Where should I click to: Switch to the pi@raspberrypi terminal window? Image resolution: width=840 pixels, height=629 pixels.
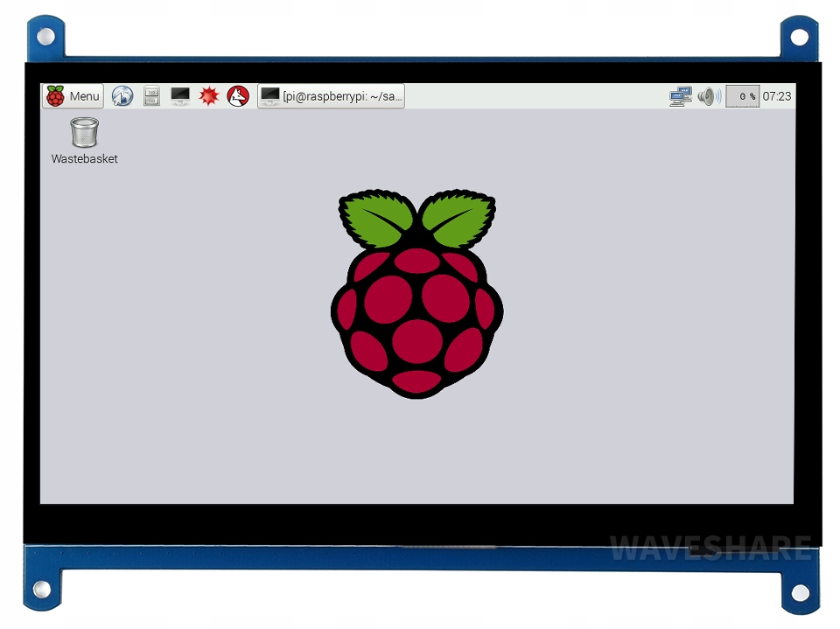pos(331,96)
